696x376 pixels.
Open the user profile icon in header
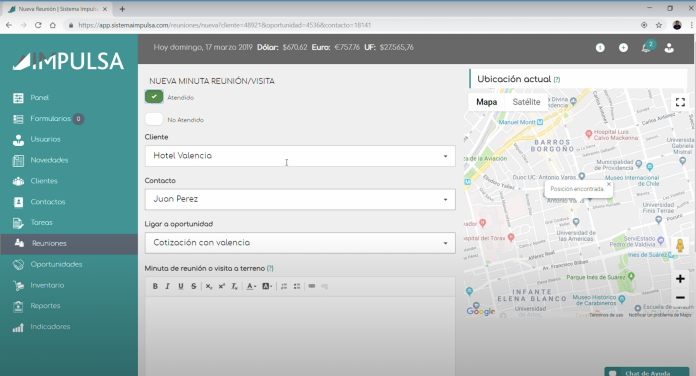(669, 48)
